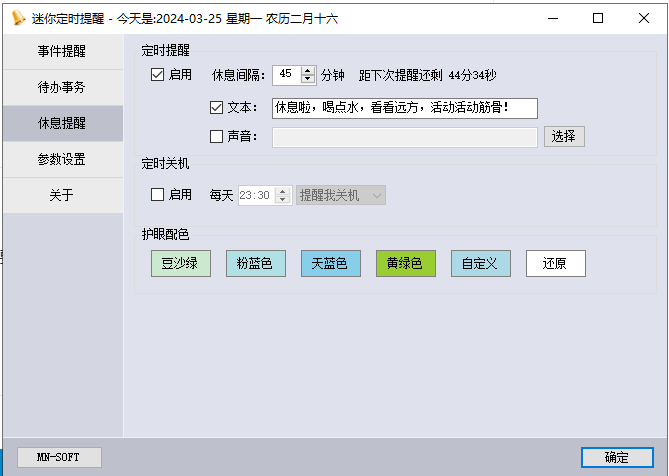Pick the 黄绿色 color swatch

point(405,264)
